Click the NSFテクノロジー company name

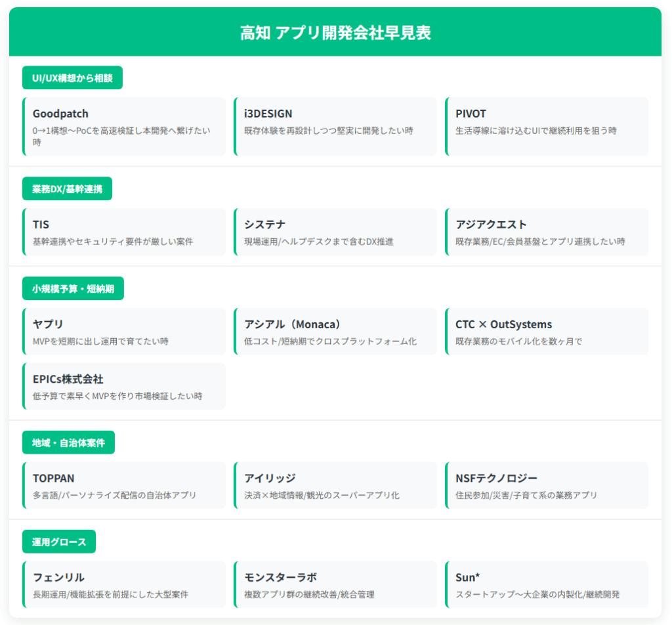(x=496, y=479)
